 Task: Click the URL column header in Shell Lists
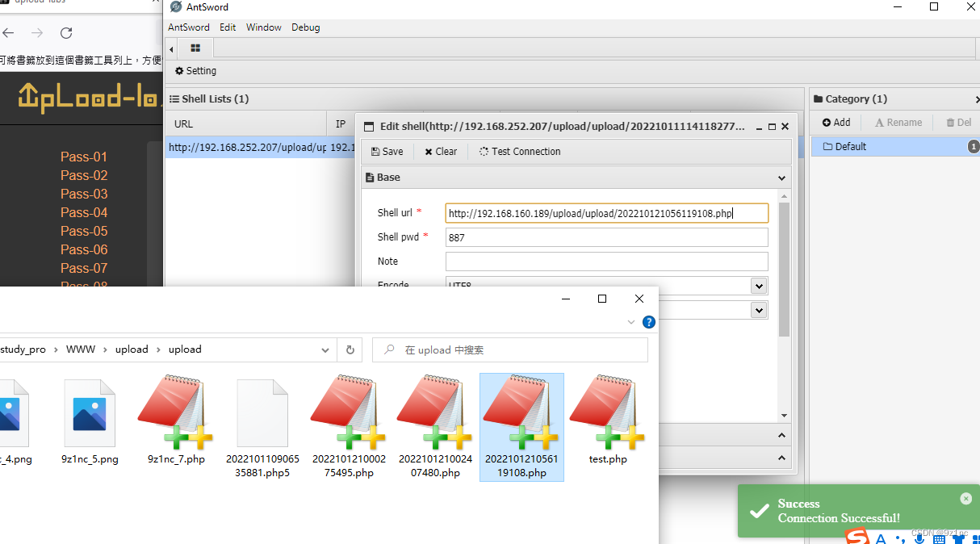click(x=245, y=124)
